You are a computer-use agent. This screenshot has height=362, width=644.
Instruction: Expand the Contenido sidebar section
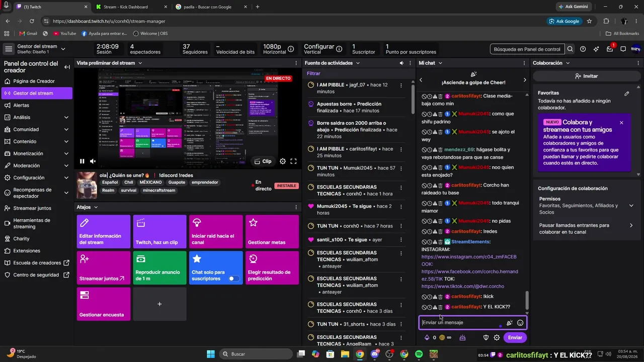pos(66,141)
